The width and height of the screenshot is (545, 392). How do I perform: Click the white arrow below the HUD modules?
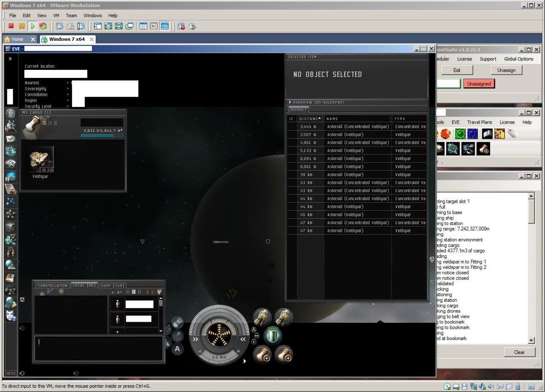244,361
